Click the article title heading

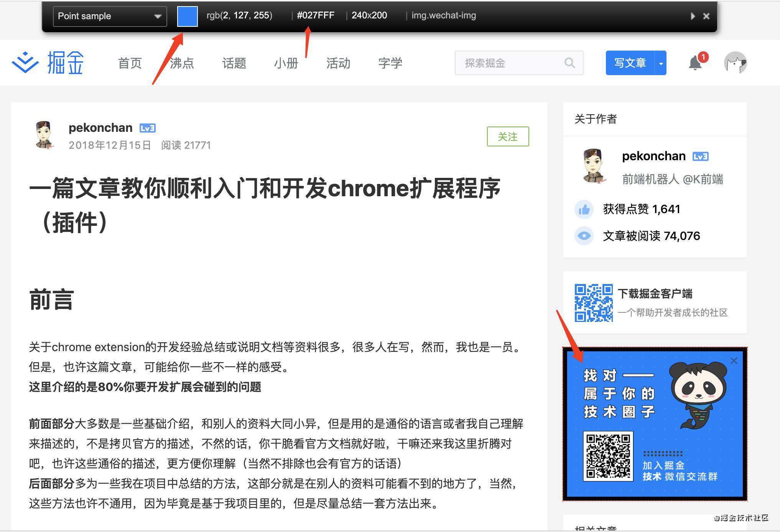265,205
